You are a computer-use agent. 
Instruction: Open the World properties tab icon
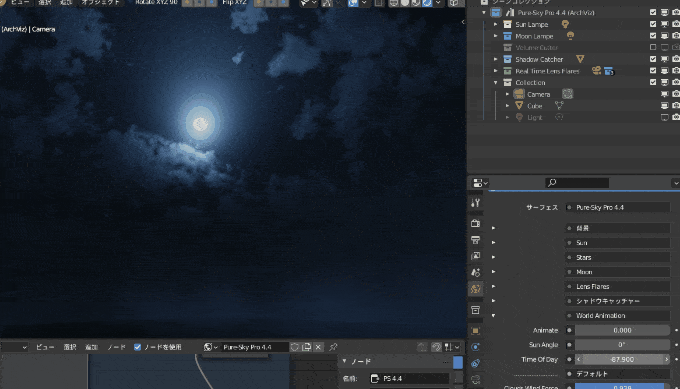point(475,289)
